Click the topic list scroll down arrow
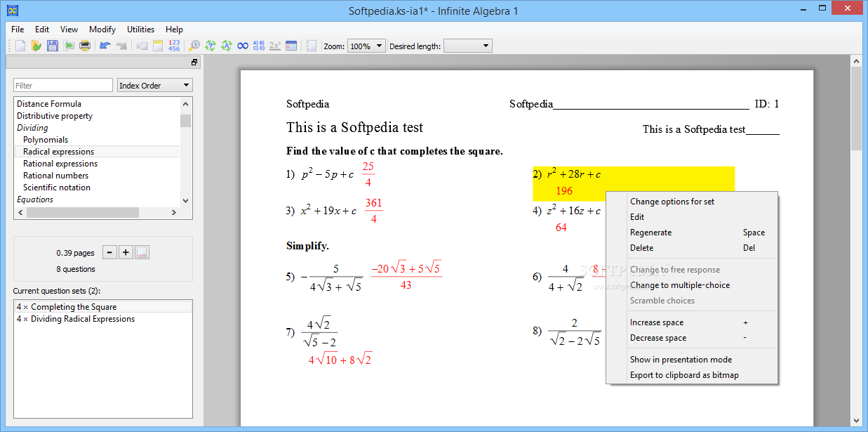The width and height of the screenshot is (868, 432). tap(185, 200)
